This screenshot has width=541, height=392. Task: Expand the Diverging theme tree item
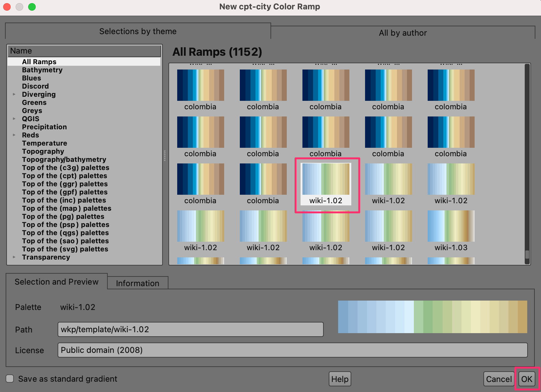tap(14, 94)
